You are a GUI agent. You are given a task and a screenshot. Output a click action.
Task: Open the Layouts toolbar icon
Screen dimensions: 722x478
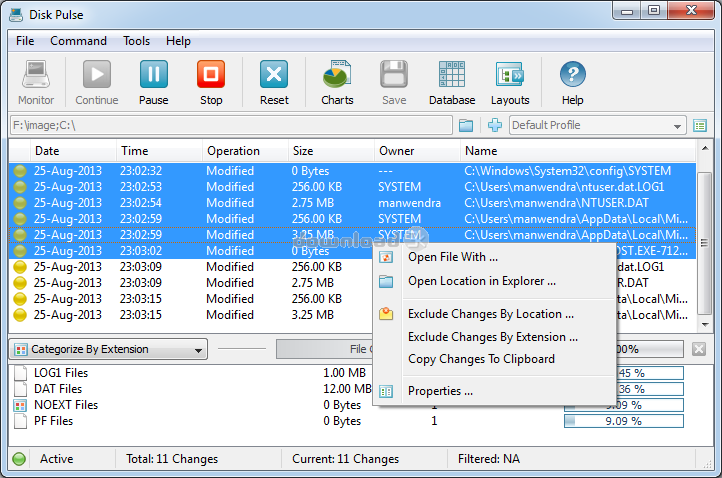[x=510, y=74]
